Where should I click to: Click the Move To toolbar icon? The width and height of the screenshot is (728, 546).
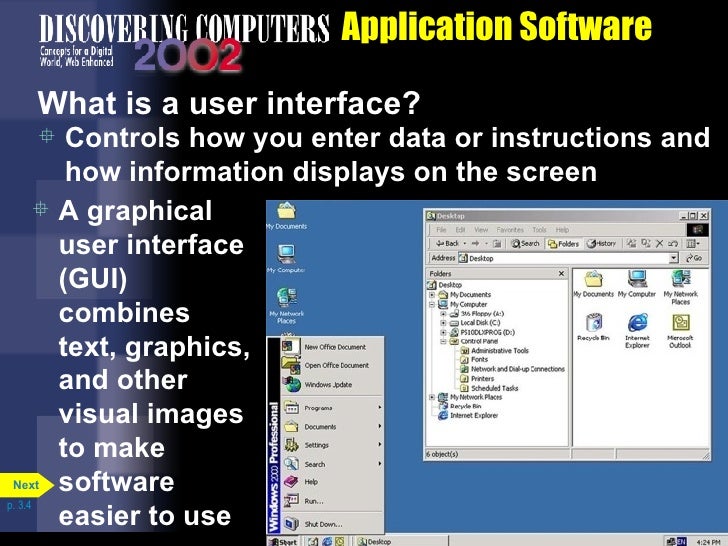coord(631,243)
